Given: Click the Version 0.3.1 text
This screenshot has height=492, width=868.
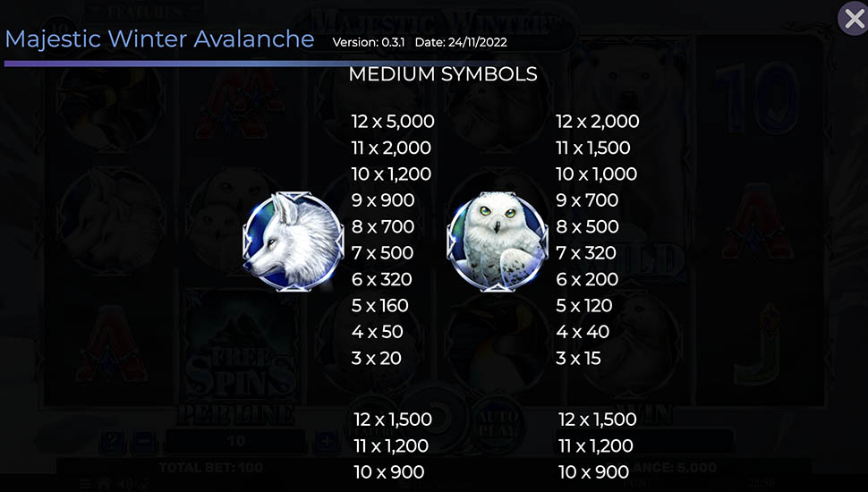Looking at the screenshot, I should point(369,42).
